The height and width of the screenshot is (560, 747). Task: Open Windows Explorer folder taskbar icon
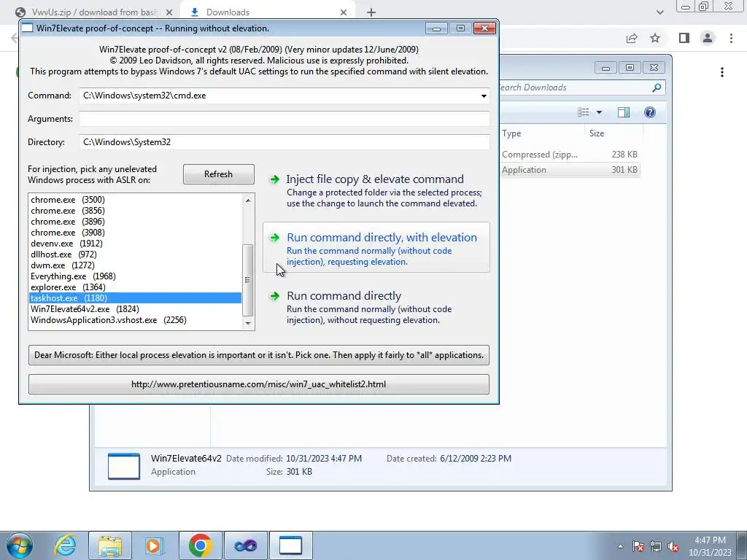(x=111, y=545)
